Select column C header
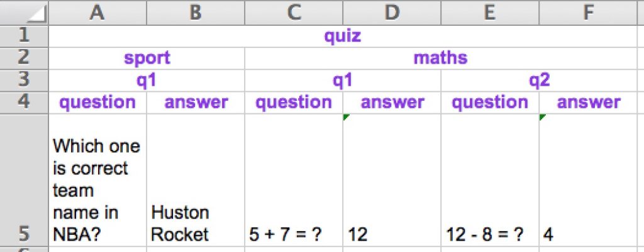The image size is (644, 252). pyautogui.click(x=294, y=13)
